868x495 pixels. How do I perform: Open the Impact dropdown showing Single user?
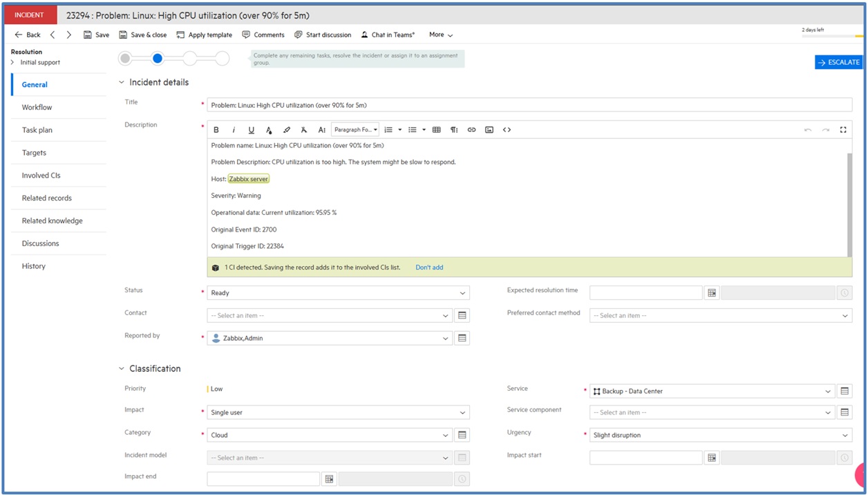coord(338,413)
